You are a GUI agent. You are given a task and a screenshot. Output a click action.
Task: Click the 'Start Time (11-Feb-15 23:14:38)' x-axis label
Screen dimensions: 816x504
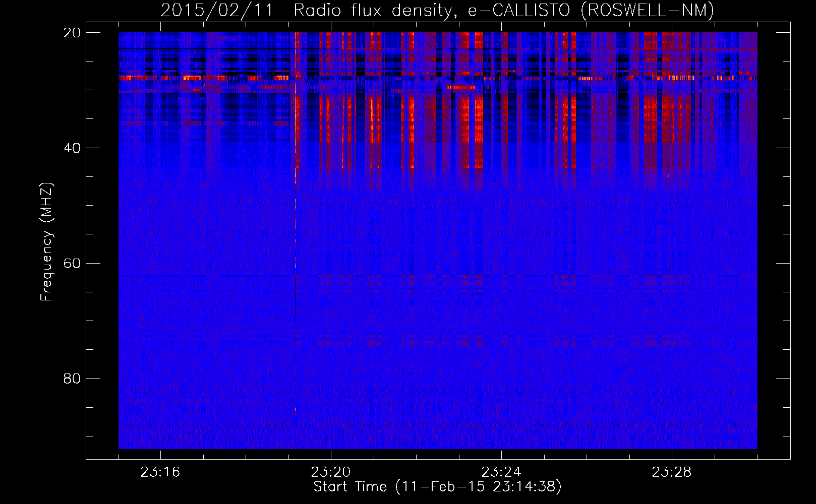click(437, 487)
